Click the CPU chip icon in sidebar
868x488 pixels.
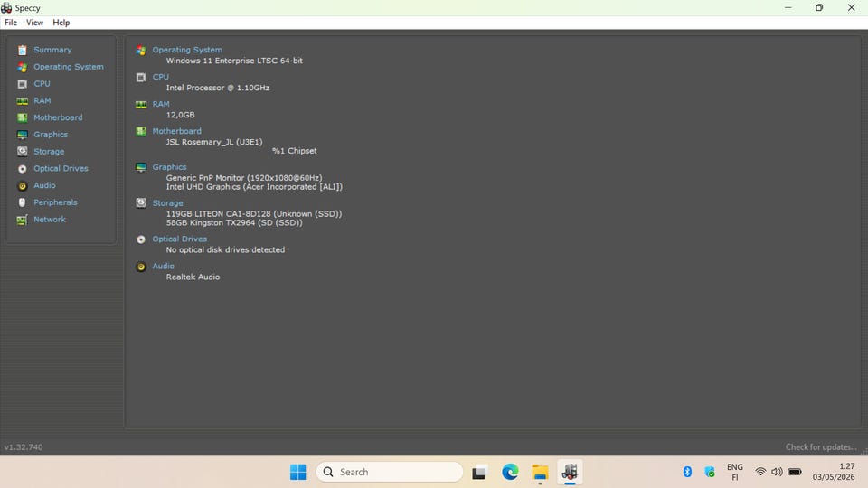click(22, 84)
